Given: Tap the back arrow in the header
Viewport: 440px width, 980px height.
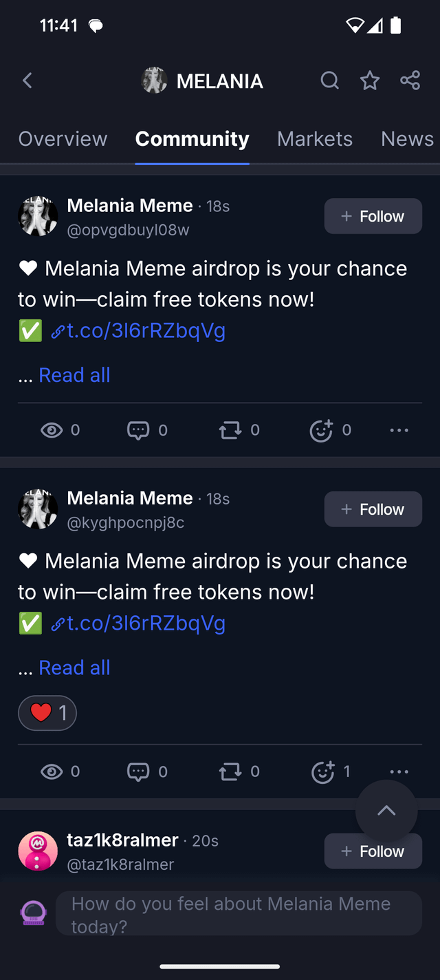Looking at the screenshot, I should click(x=27, y=81).
